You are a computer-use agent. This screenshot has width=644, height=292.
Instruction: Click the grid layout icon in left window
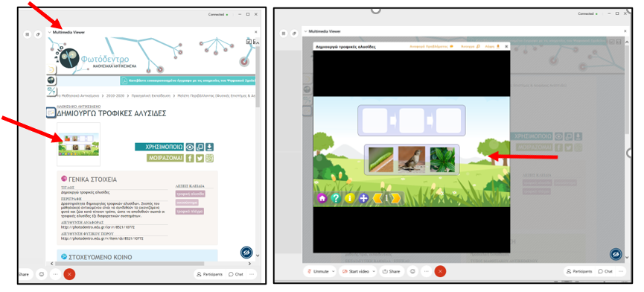[28, 34]
